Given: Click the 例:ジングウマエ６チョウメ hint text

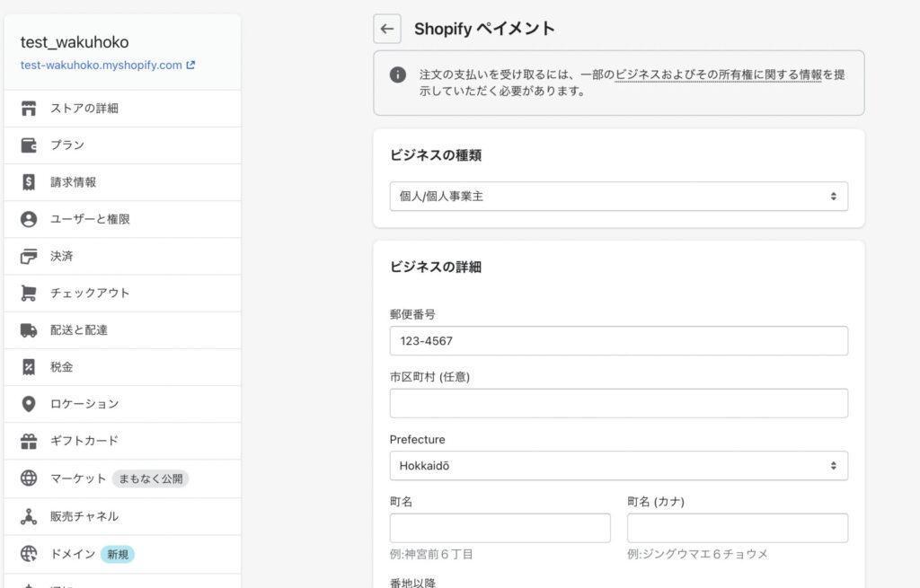Looking at the screenshot, I should [697, 555].
